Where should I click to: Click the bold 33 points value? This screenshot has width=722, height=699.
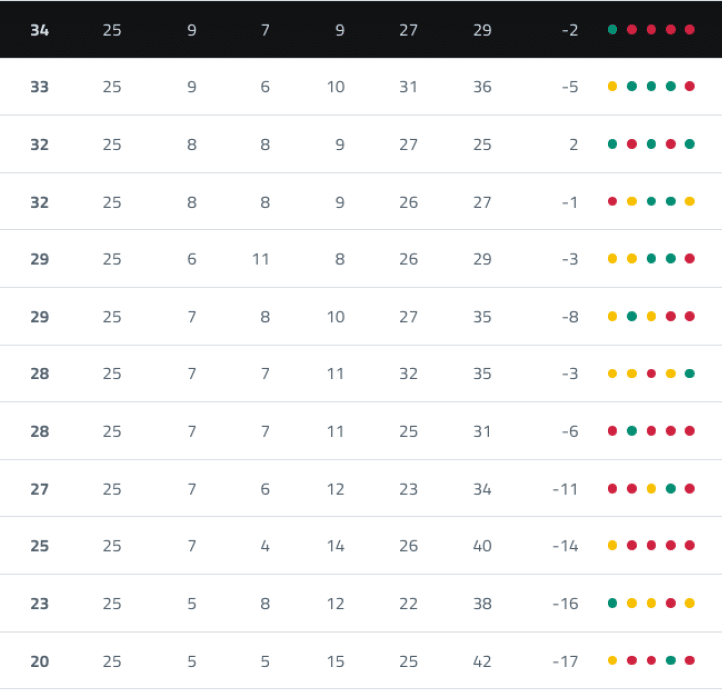coord(40,87)
